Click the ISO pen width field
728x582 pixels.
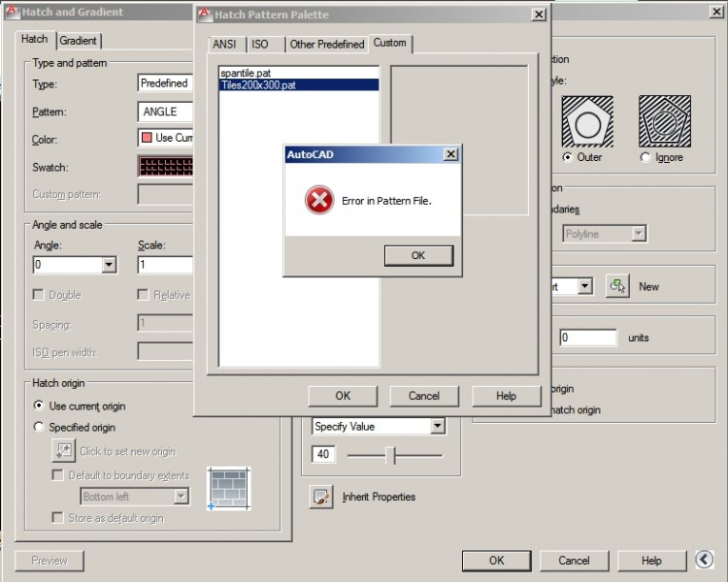point(165,351)
